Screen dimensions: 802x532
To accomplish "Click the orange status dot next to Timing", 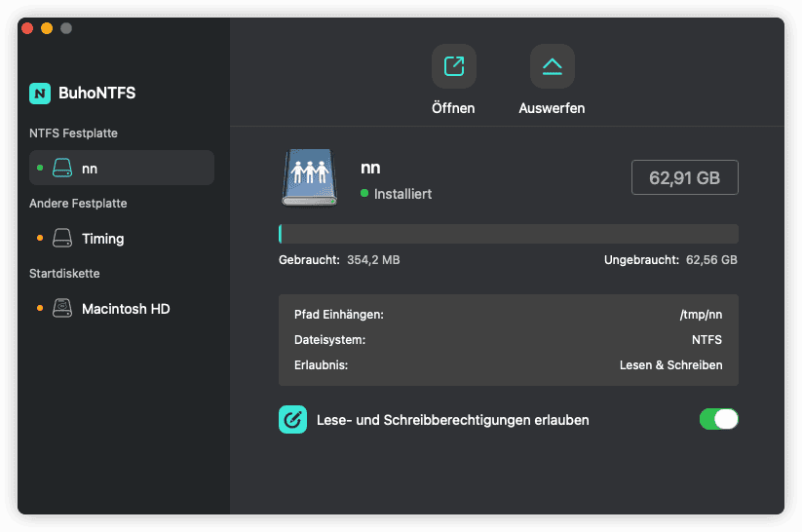I will 40,238.
